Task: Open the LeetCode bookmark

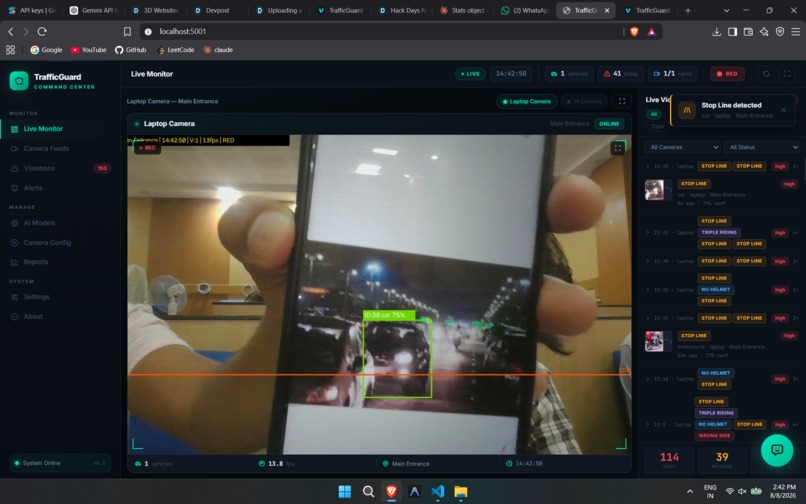Action: click(176, 50)
